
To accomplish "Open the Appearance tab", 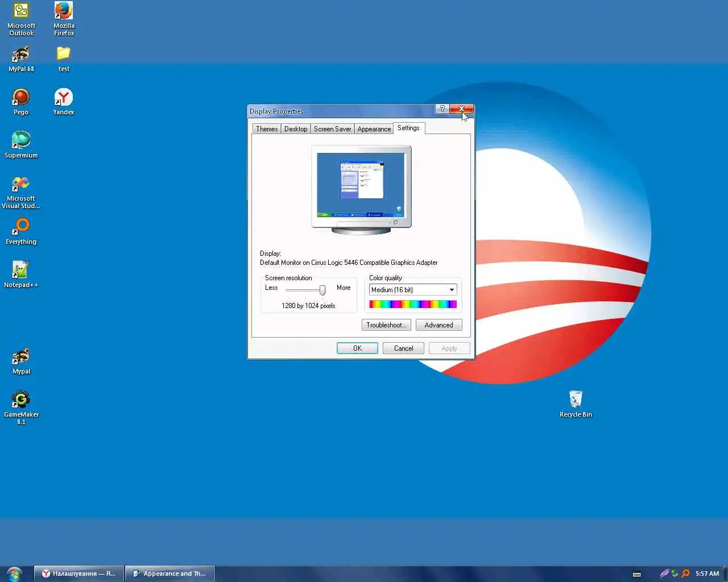I will click(374, 129).
